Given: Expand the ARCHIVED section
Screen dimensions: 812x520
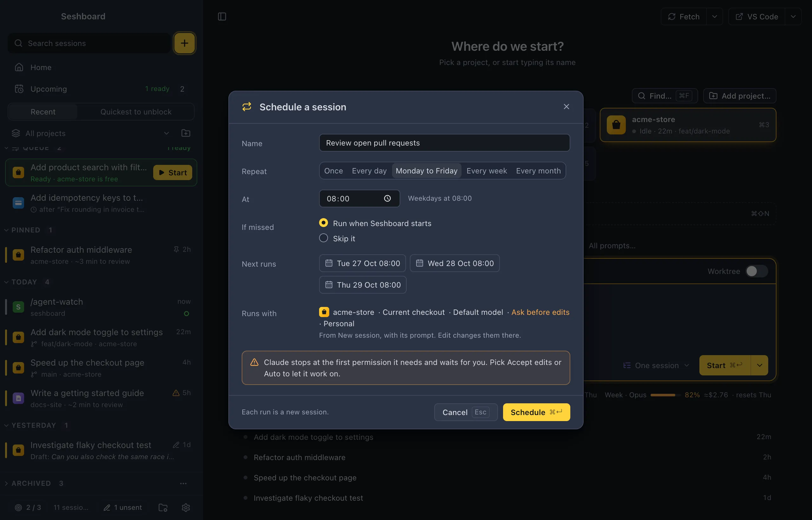Looking at the screenshot, I should pyautogui.click(x=6, y=483).
